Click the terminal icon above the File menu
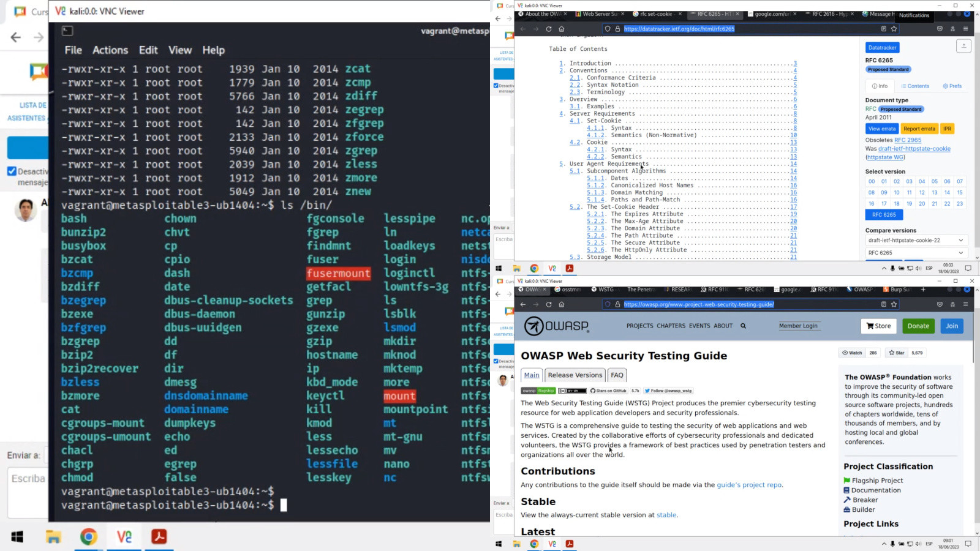The image size is (980, 551). click(x=67, y=31)
